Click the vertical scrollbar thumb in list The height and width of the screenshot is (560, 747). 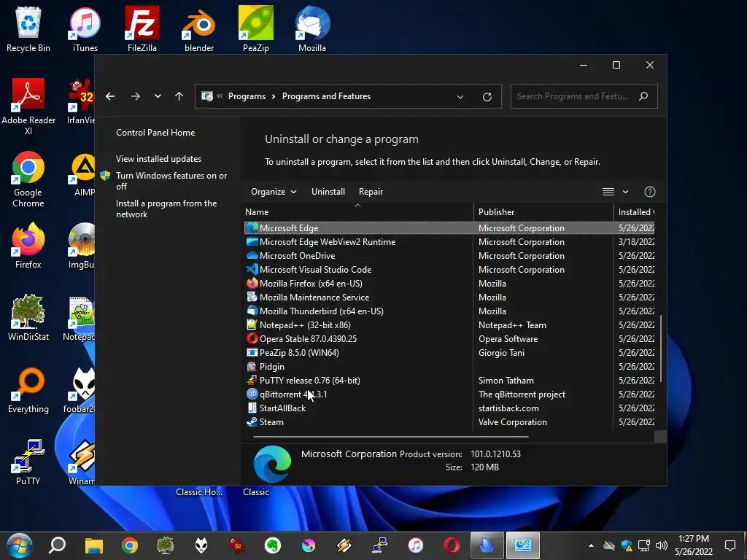tap(661, 349)
